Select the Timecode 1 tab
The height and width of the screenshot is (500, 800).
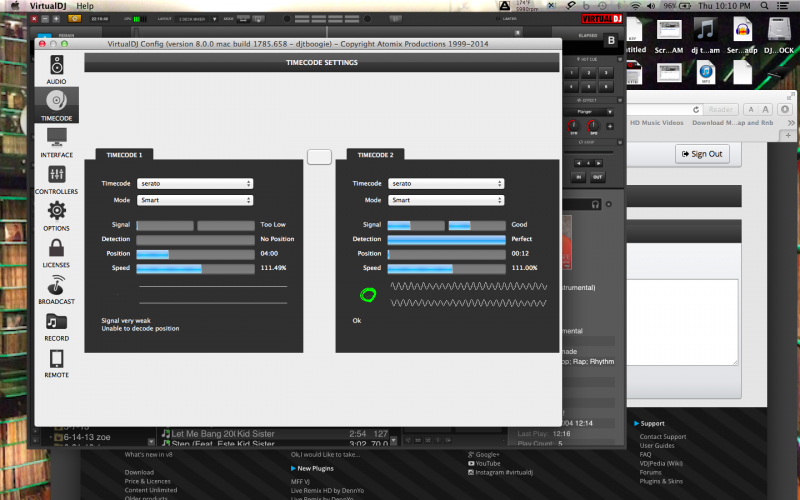(x=124, y=155)
